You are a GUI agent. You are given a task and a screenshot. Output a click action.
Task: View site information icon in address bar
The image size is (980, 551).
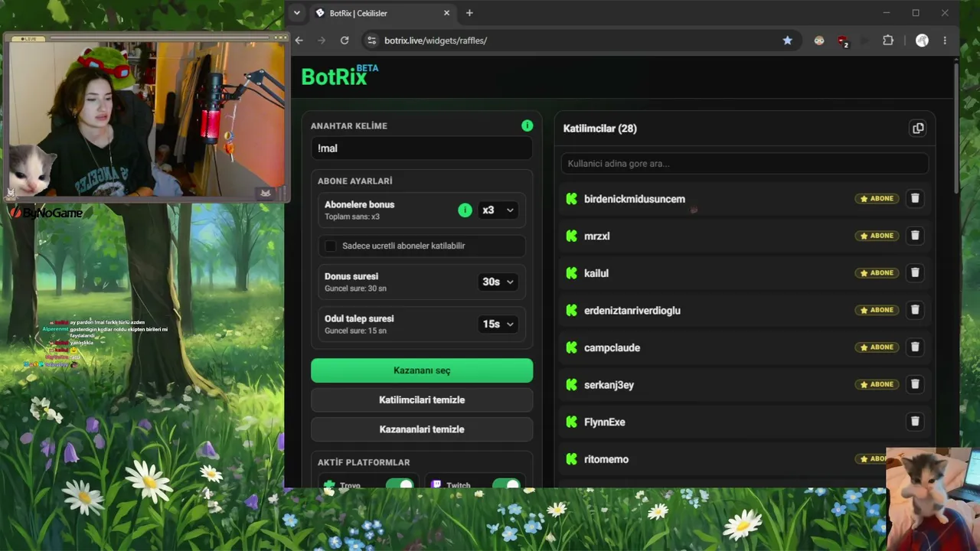[371, 41]
